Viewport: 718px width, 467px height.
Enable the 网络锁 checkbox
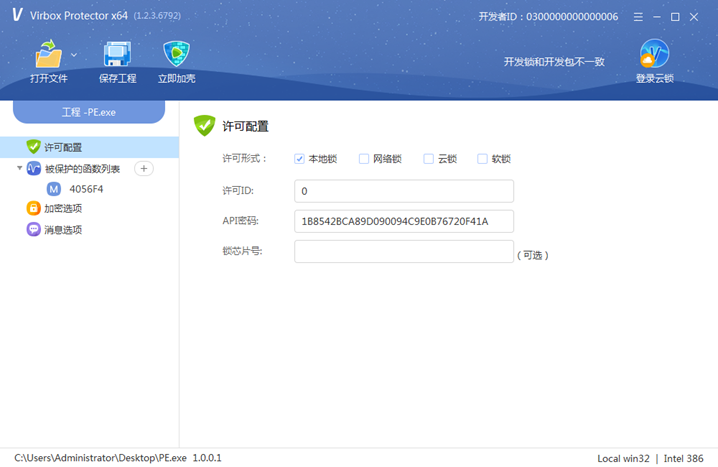click(x=364, y=159)
